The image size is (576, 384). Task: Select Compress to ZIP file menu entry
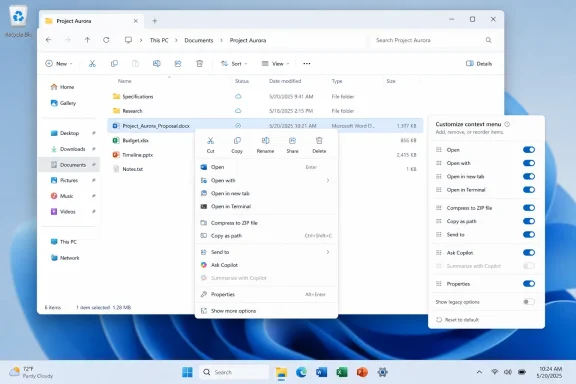coord(266,223)
